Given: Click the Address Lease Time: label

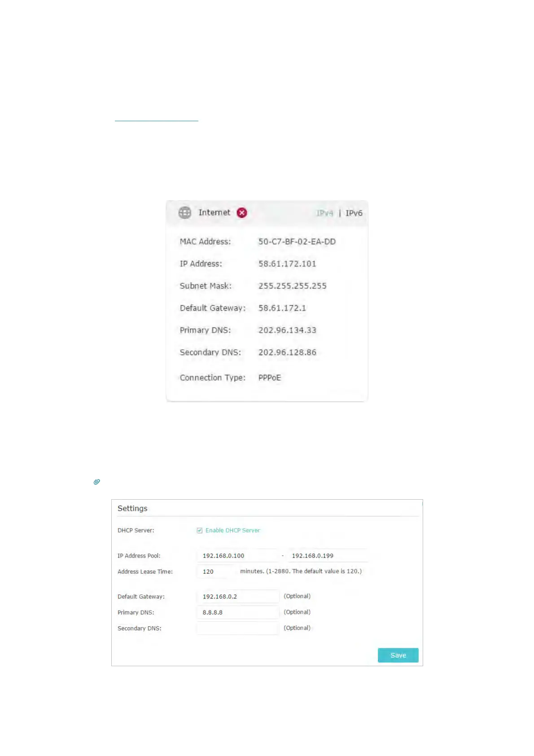Looking at the screenshot, I should coord(145,571).
